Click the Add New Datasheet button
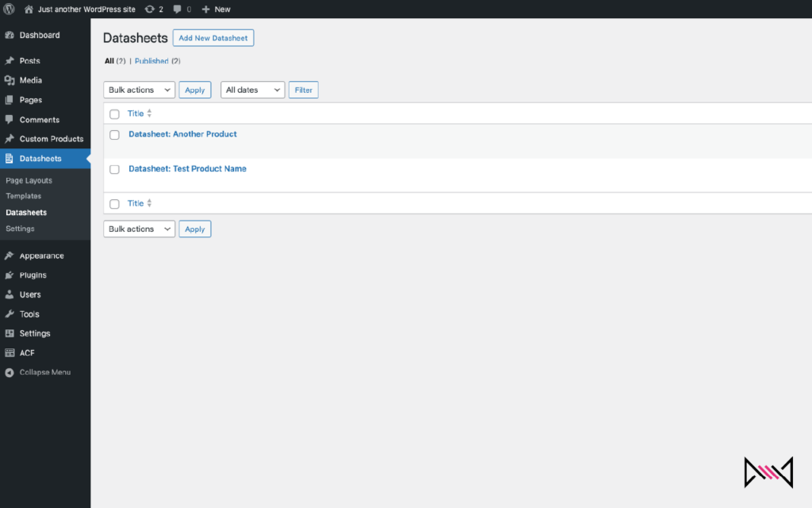The height and width of the screenshot is (508, 812). click(x=213, y=38)
